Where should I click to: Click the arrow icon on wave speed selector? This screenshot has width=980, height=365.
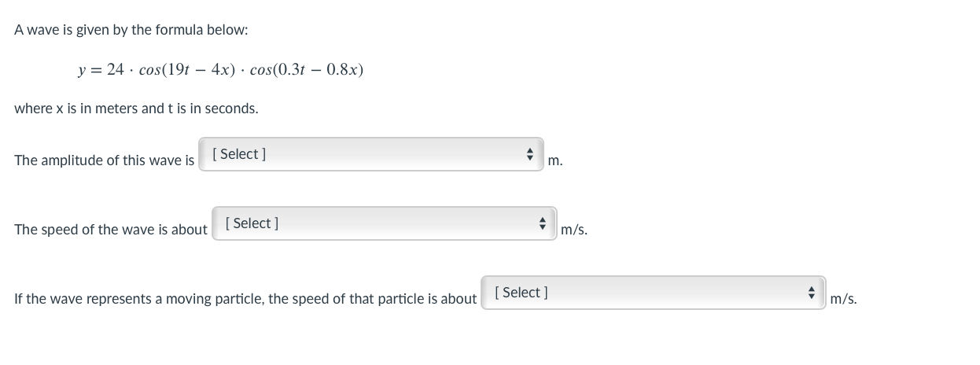[543, 223]
